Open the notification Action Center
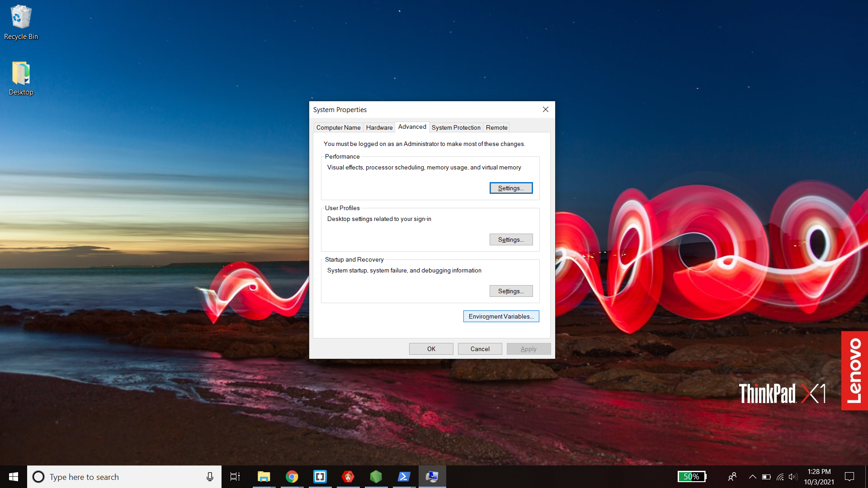The image size is (868, 488). point(849,477)
